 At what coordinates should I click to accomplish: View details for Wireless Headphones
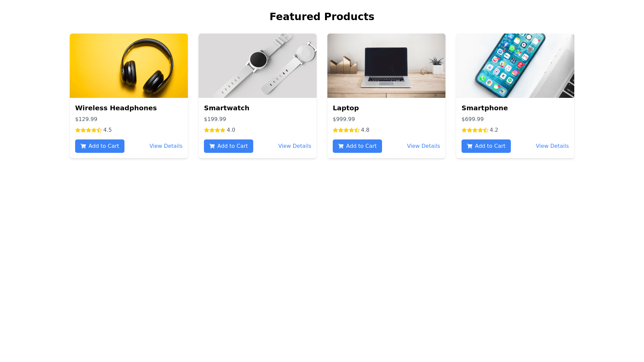click(x=166, y=146)
